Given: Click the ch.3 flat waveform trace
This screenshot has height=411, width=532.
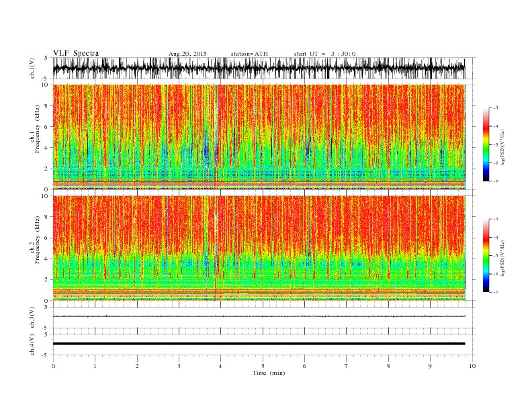Looking at the screenshot, I should tap(259, 316).
